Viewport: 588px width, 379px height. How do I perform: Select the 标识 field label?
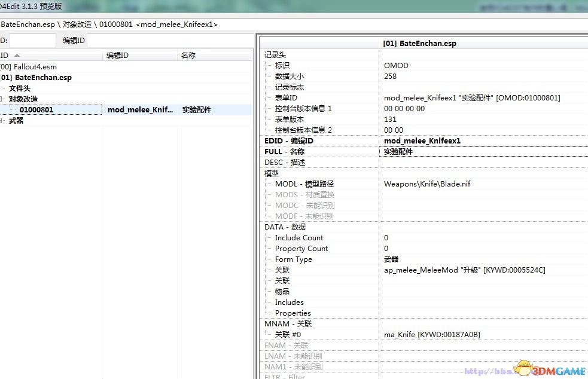282,66
